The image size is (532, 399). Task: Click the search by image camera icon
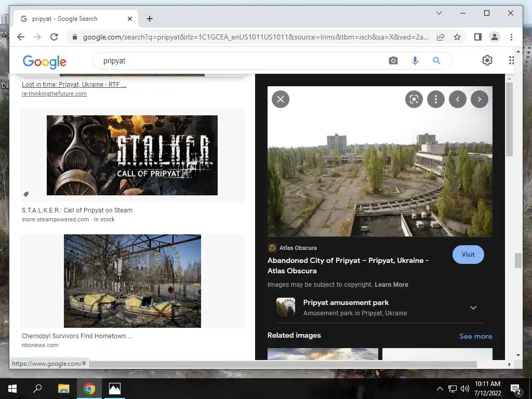click(393, 61)
